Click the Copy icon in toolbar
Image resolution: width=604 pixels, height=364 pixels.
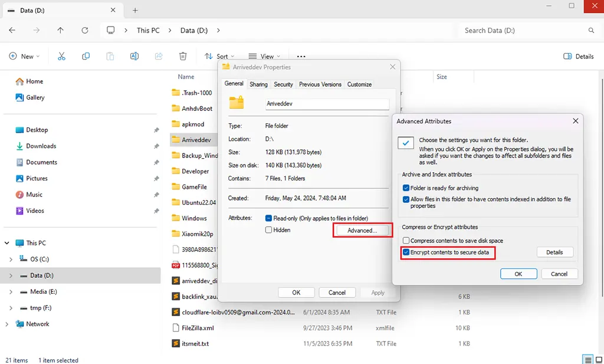86,56
